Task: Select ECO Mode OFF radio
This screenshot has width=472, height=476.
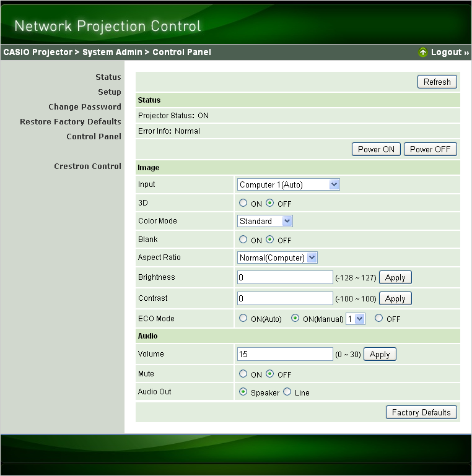Action: click(x=378, y=318)
